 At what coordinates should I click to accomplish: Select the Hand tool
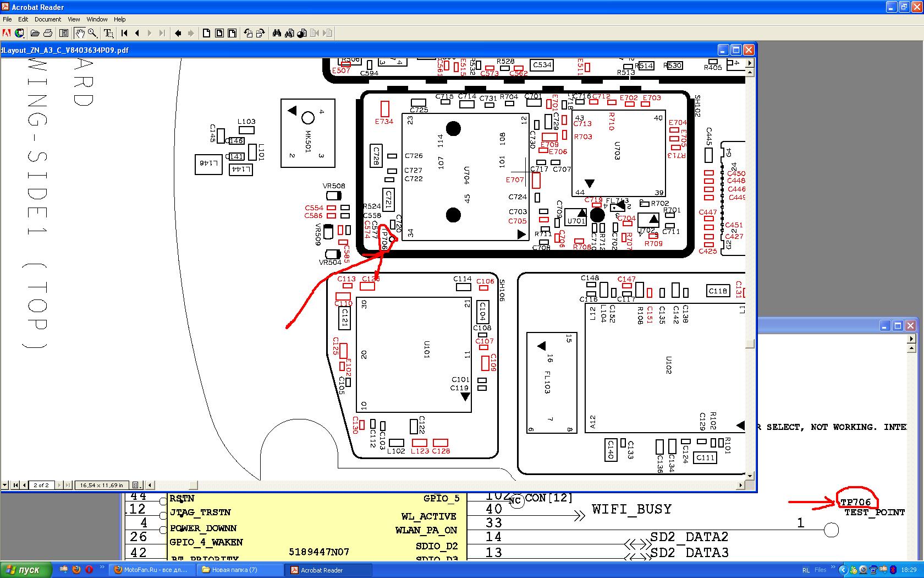80,33
